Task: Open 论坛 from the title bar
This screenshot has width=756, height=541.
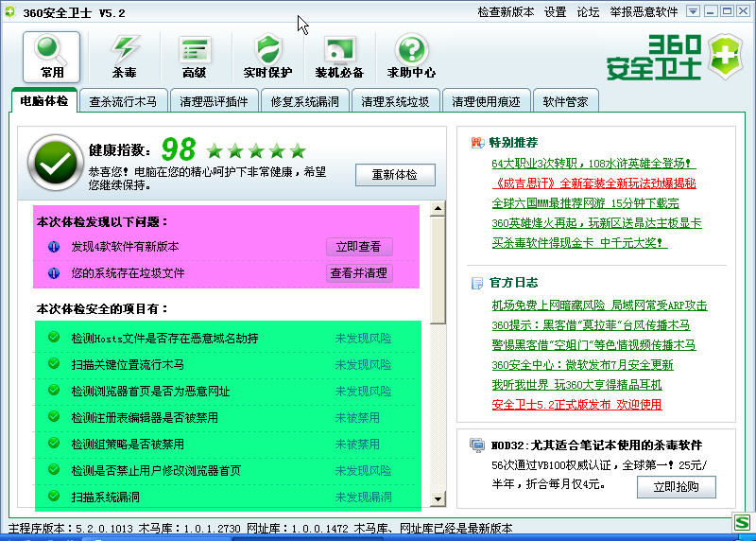Action: (x=588, y=12)
